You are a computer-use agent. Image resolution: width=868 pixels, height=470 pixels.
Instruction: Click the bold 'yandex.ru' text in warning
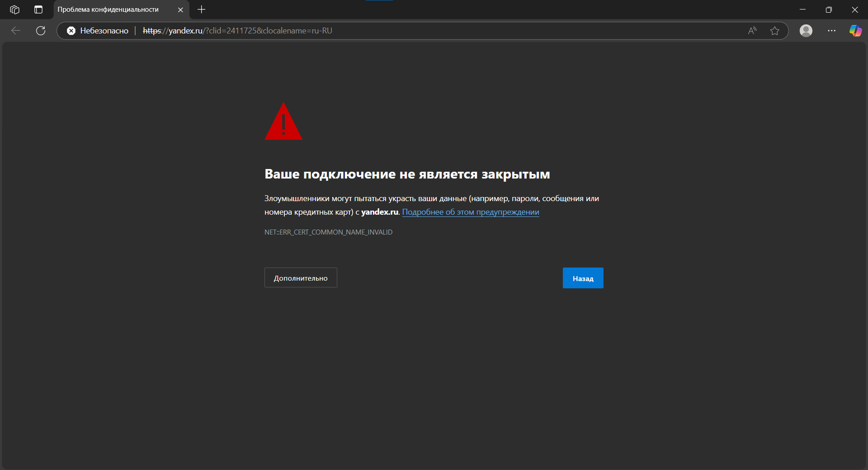click(x=380, y=212)
